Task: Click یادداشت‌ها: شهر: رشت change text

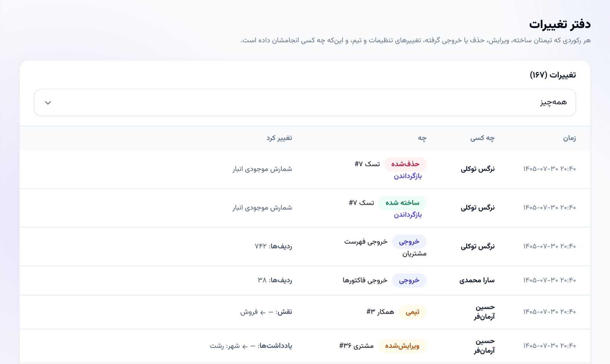Action: tap(251, 346)
